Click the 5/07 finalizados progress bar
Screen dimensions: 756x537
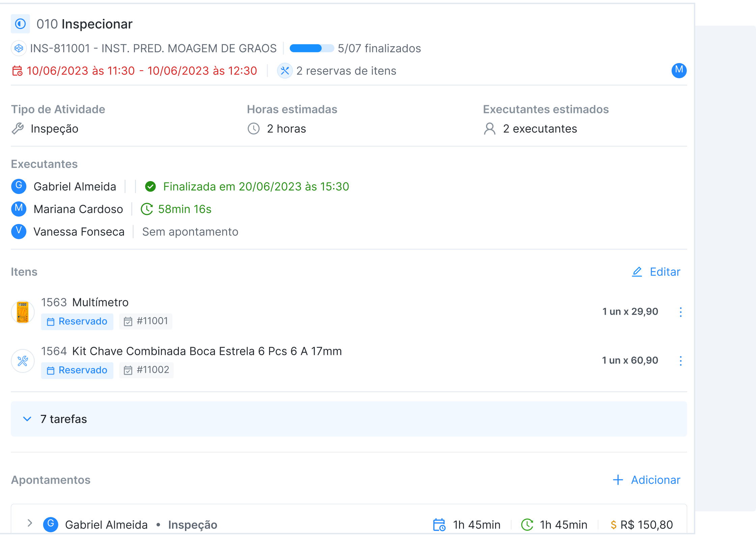[312, 49]
